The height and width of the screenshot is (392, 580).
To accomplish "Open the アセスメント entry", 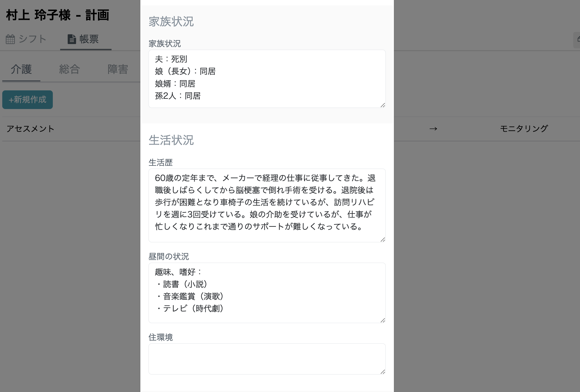I will tap(31, 129).
